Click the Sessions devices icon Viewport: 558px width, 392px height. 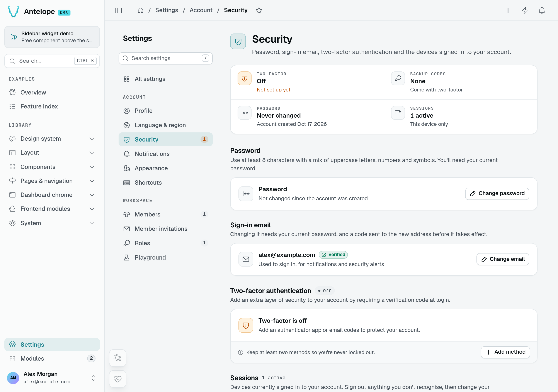click(x=398, y=113)
